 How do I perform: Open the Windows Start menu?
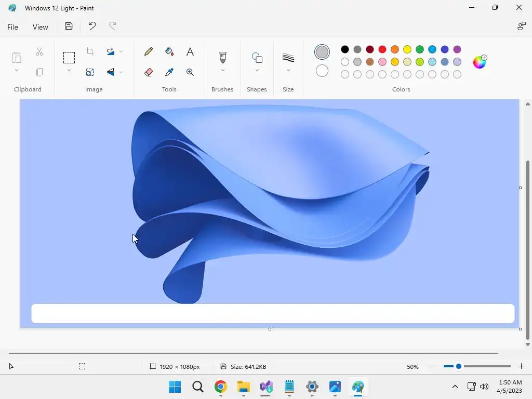tap(175, 387)
